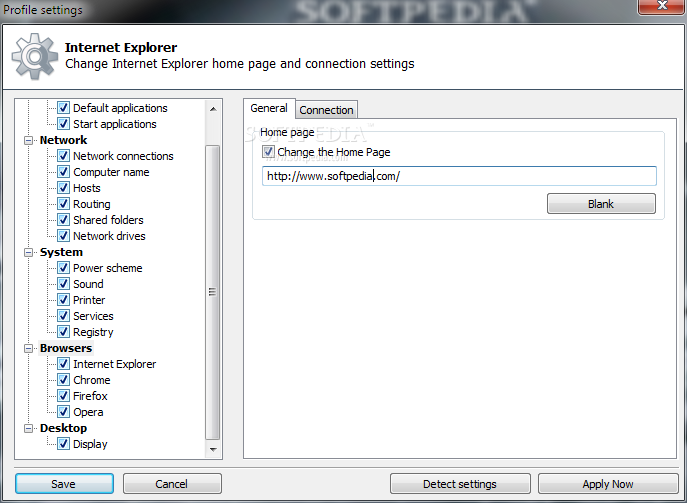The height and width of the screenshot is (503, 687).
Task: Select the Desktop category label
Action: click(64, 428)
